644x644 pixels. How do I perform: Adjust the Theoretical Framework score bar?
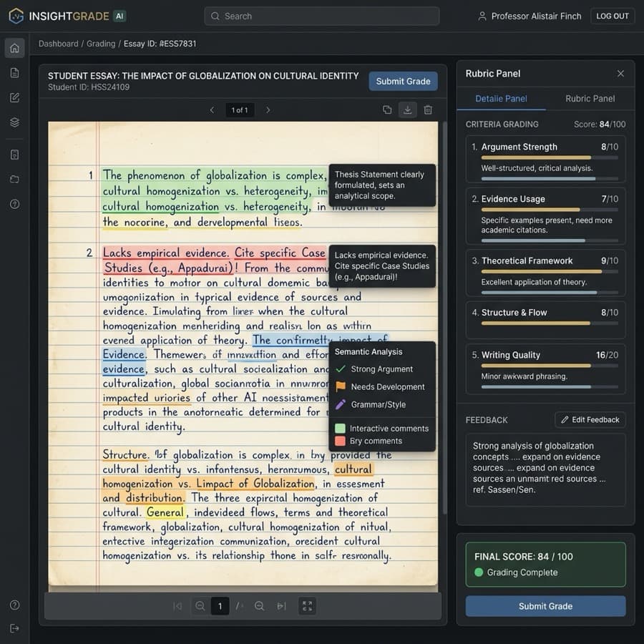550,271
